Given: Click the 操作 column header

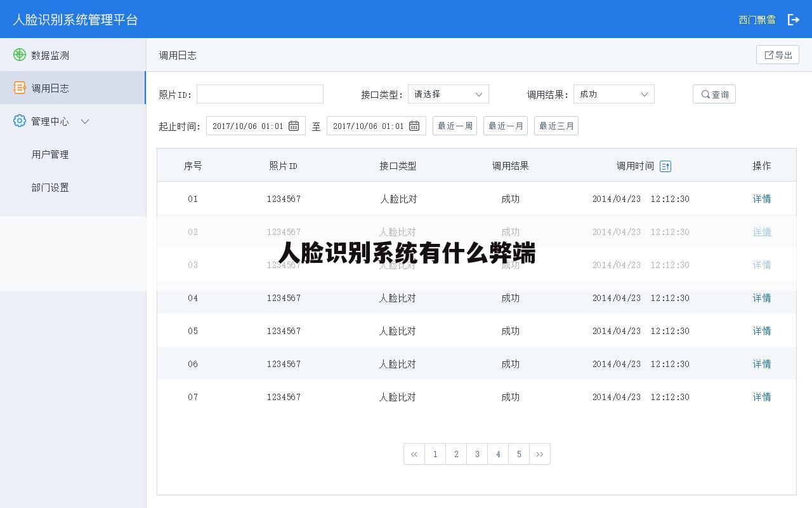Looking at the screenshot, I should [x=762, y=166].
